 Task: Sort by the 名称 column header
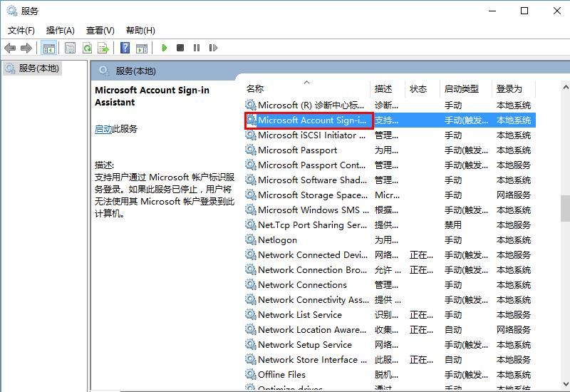(x=308, y=88)
